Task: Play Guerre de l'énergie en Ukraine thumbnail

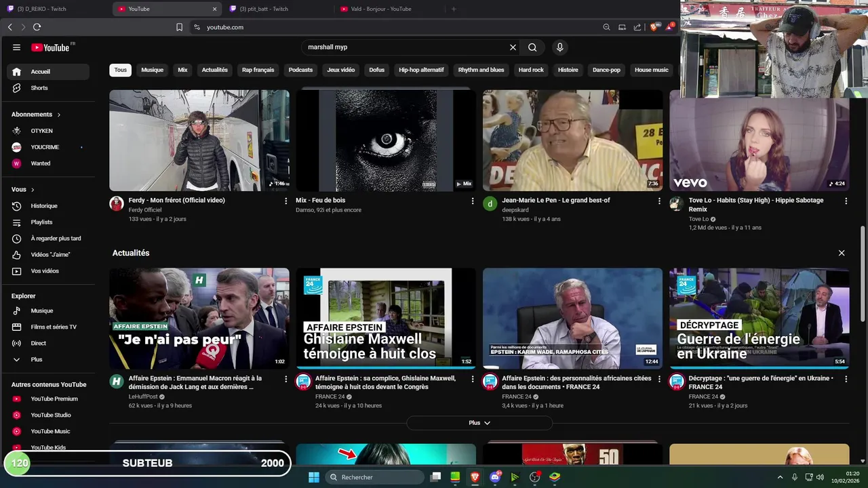Action: (x=759, y=319)
